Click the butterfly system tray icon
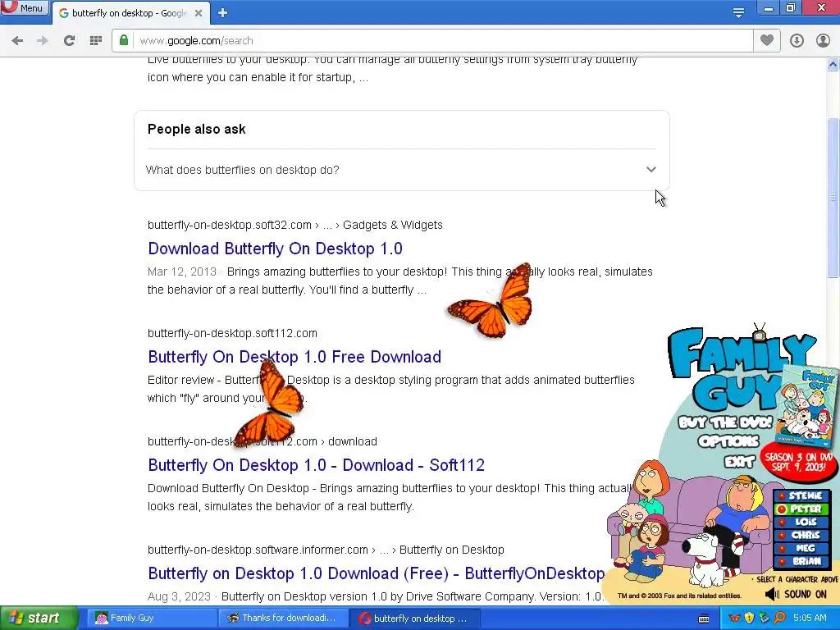This screenshot has width=840, height=630. (x=734, y=619)
